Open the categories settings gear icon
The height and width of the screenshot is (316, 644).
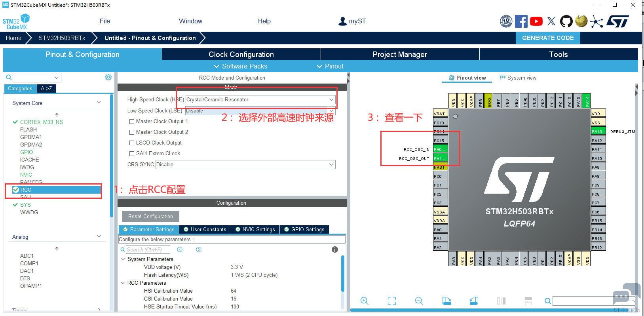108,77
